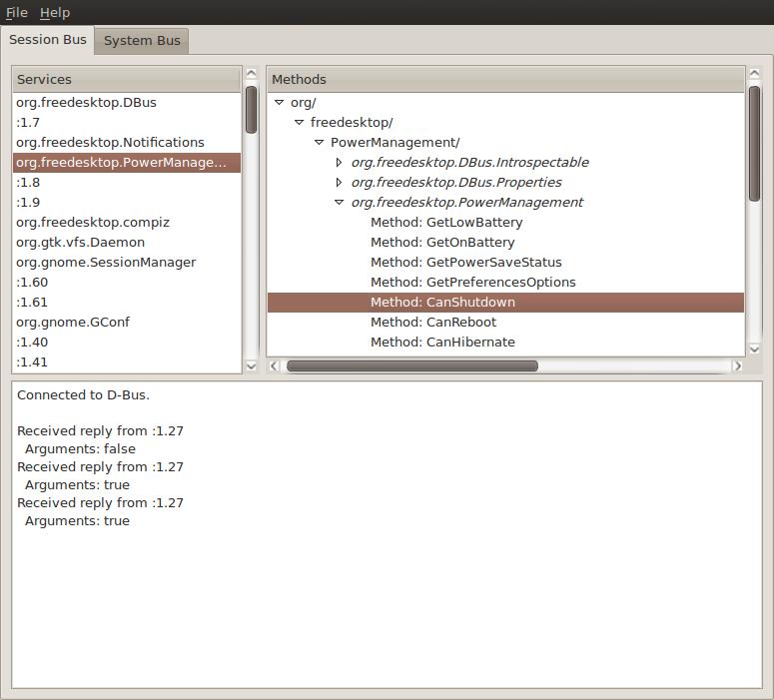Collapse the org/ tree node
The width and height of the screenshot is (774, 700).
(x=280, y=103)
